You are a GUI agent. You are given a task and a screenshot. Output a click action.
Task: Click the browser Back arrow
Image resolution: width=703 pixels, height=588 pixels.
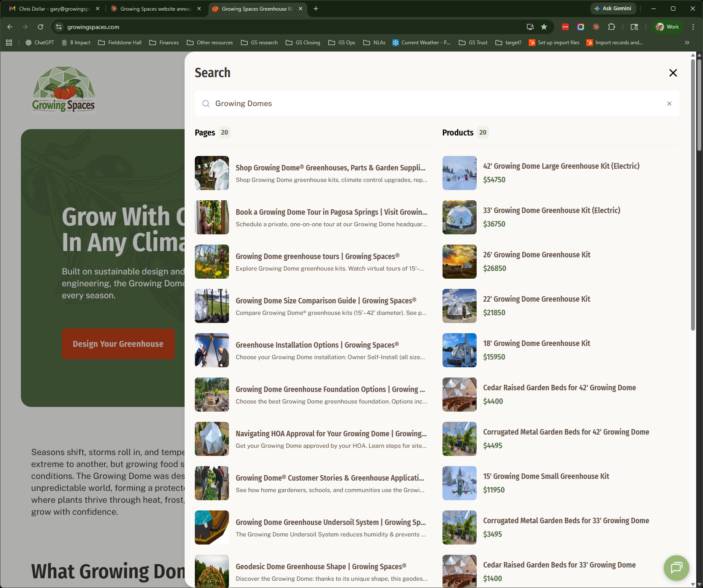pyautogui.click(x=10, y=27)
